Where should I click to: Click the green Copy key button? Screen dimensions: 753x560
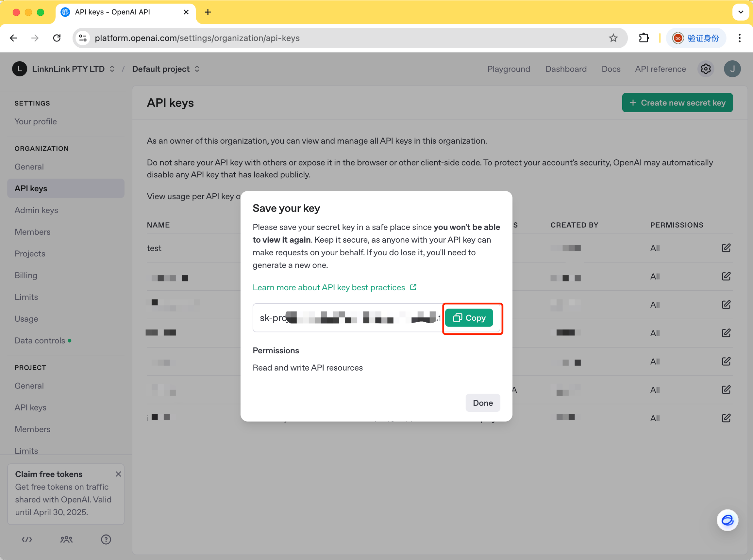point(469,318)
